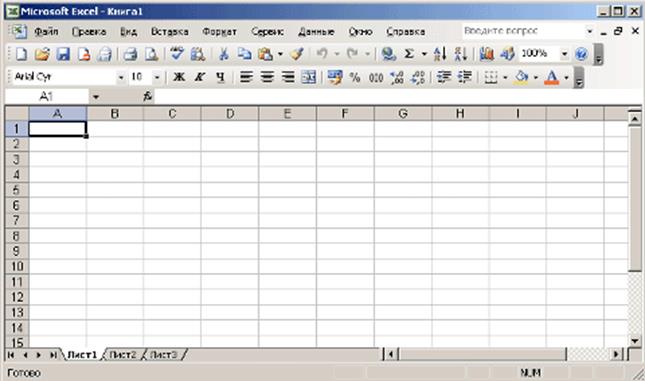645x381 pixels.
Task: Apply currency format
Action: coord(334,77)
